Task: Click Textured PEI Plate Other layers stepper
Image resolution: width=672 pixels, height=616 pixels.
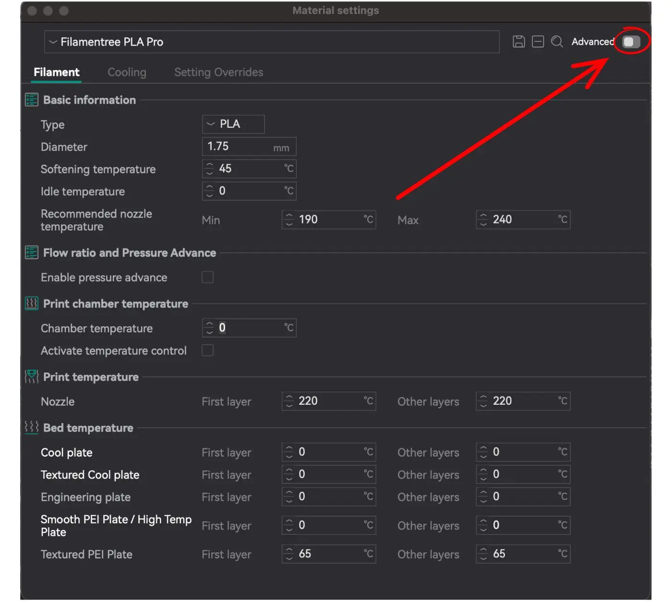Action: (x=483, y=554)
